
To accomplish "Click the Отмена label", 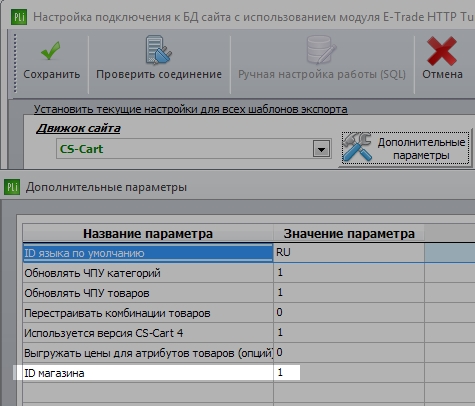I will [x=442, y=74].
